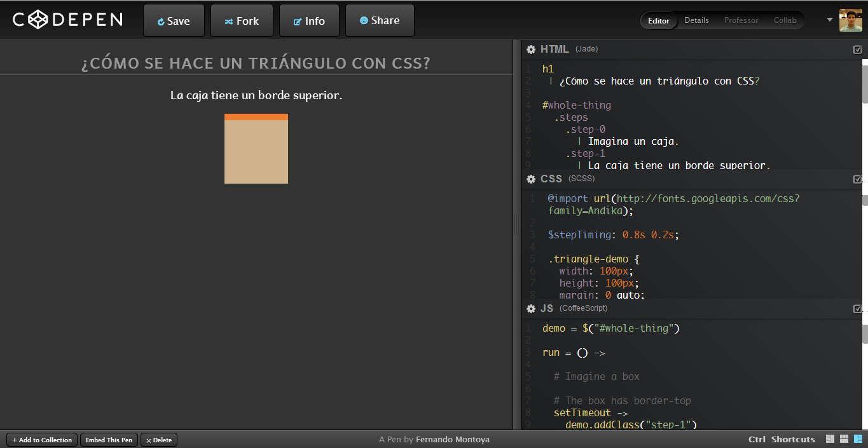Click the 'demo.addClass("step-1")' line

pyautogui.click(x=631, y=425)
